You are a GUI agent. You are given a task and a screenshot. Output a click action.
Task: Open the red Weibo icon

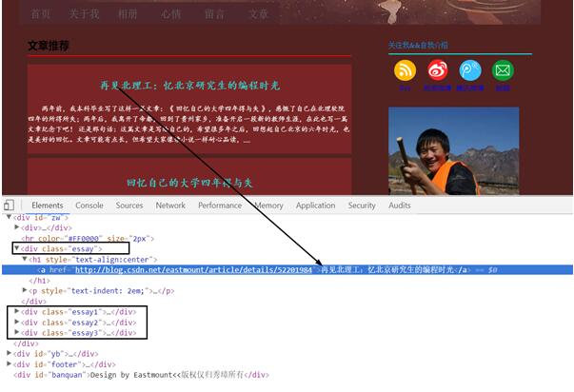click(x=438, y=70)
